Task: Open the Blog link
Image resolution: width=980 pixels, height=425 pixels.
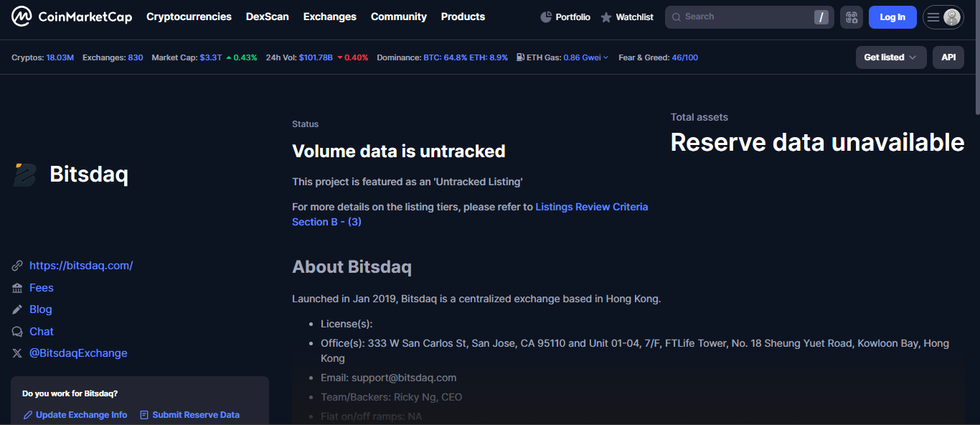Action: pyautogui.click(x=41, y=309)
